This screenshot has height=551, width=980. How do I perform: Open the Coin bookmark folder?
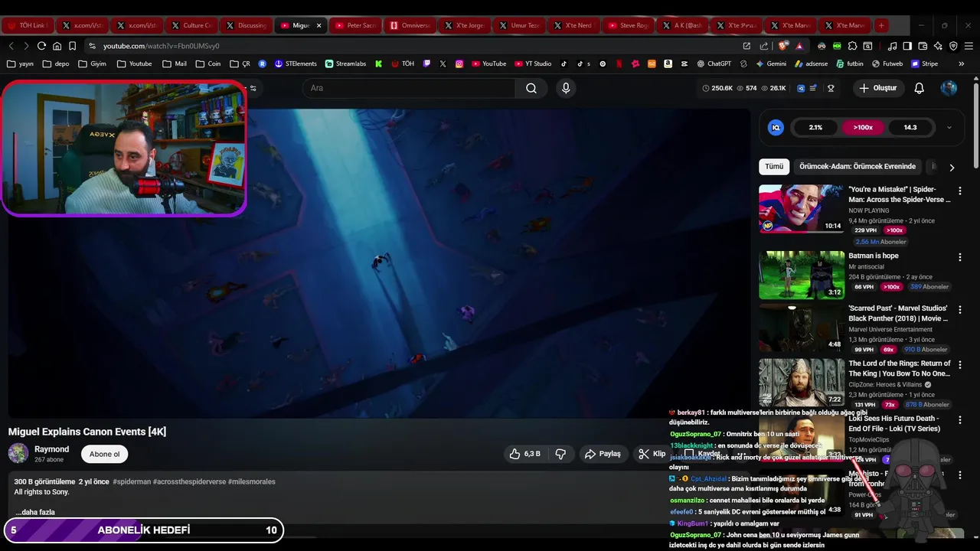(x=207, y=64)
